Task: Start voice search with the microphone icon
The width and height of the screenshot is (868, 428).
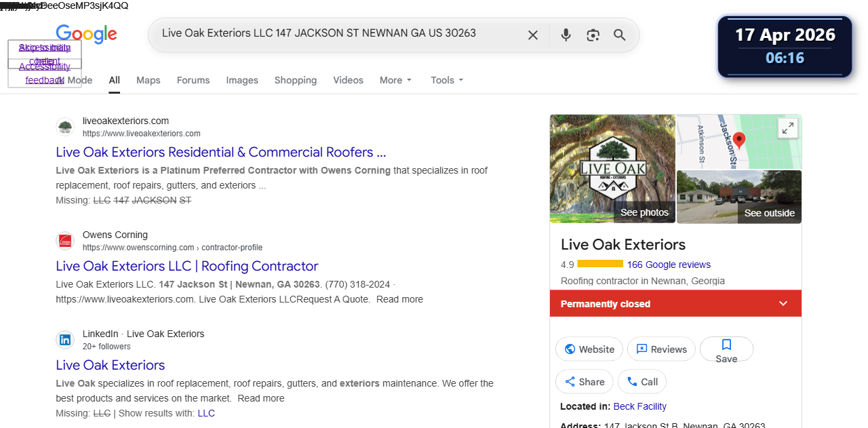Action: click(x=566, y=35)
